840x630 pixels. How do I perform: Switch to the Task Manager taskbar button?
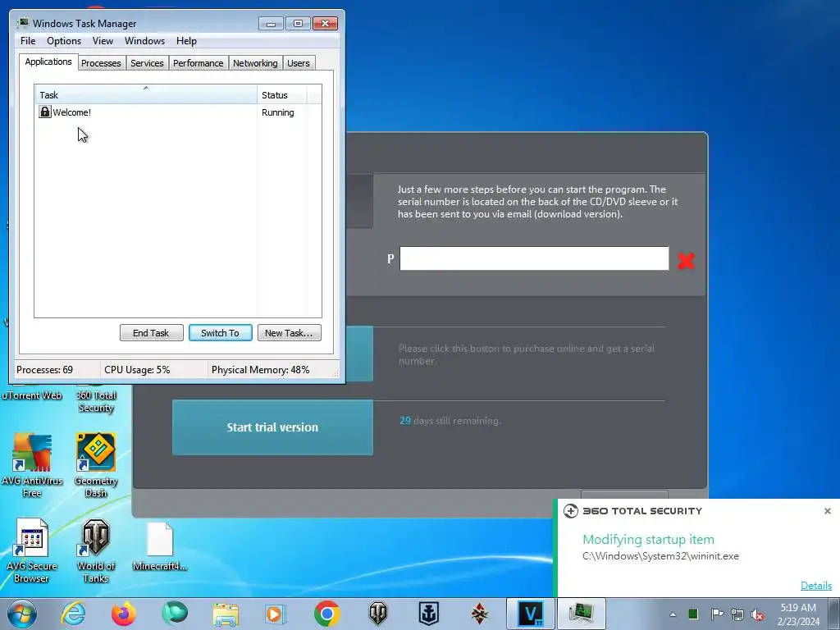click(581, 614)
